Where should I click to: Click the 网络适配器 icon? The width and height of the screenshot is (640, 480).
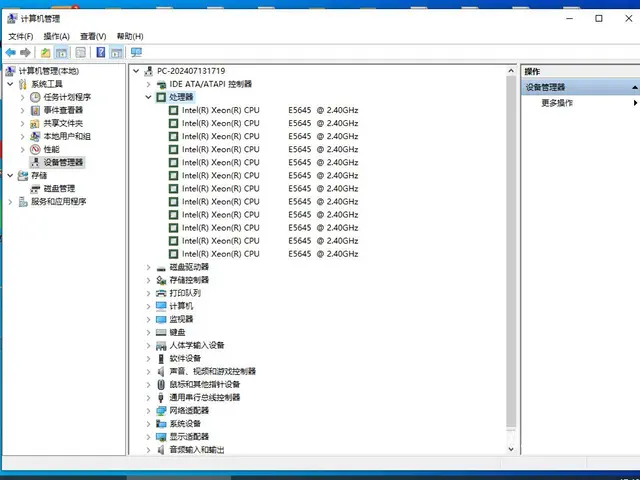pyautogui.click(x=161, y=411)
